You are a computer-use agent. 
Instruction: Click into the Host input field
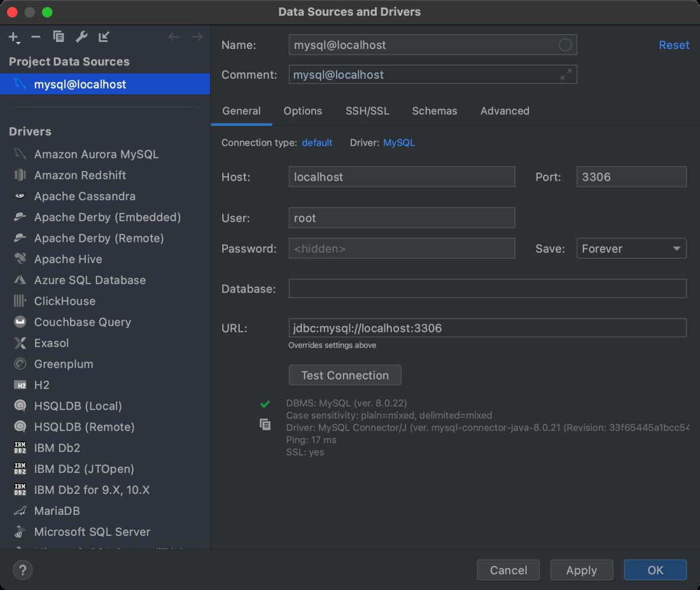click(402, 177)
